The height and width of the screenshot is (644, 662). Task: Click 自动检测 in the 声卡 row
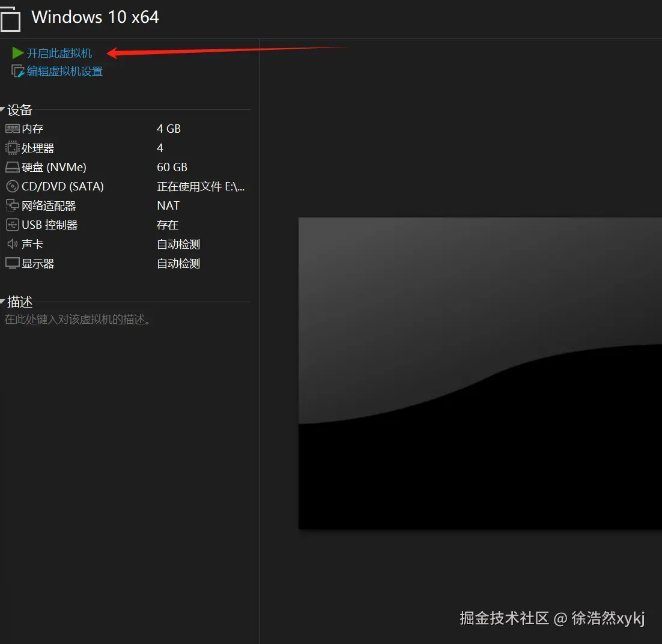(178, 244)
